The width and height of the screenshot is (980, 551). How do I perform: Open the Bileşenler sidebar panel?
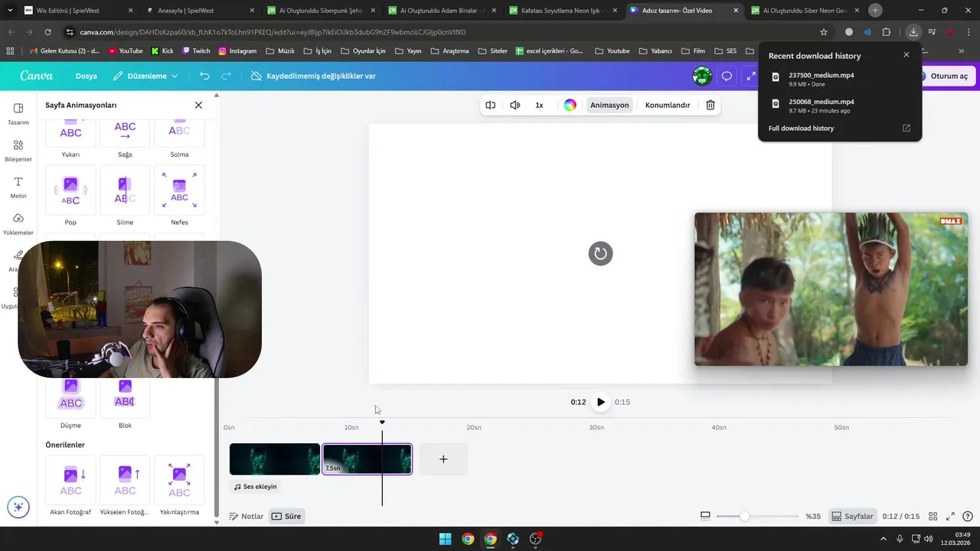click(x=18, y=150)
